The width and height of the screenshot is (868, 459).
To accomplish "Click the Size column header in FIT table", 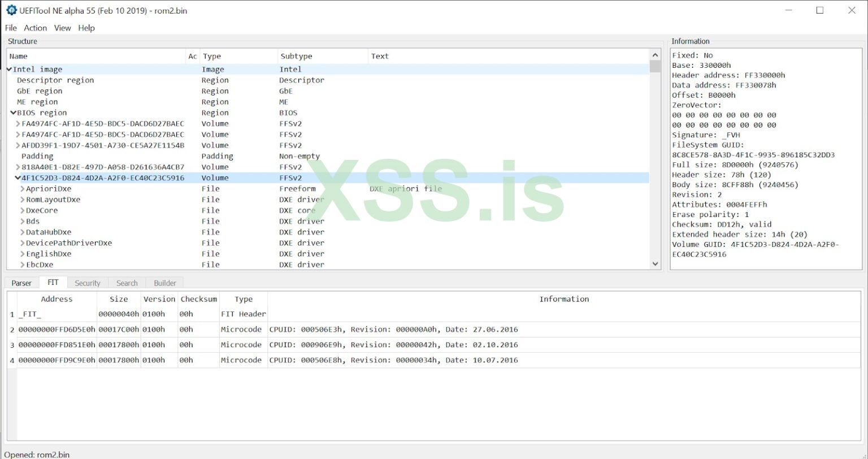I will pyautogui.click(x=119, y=299).
